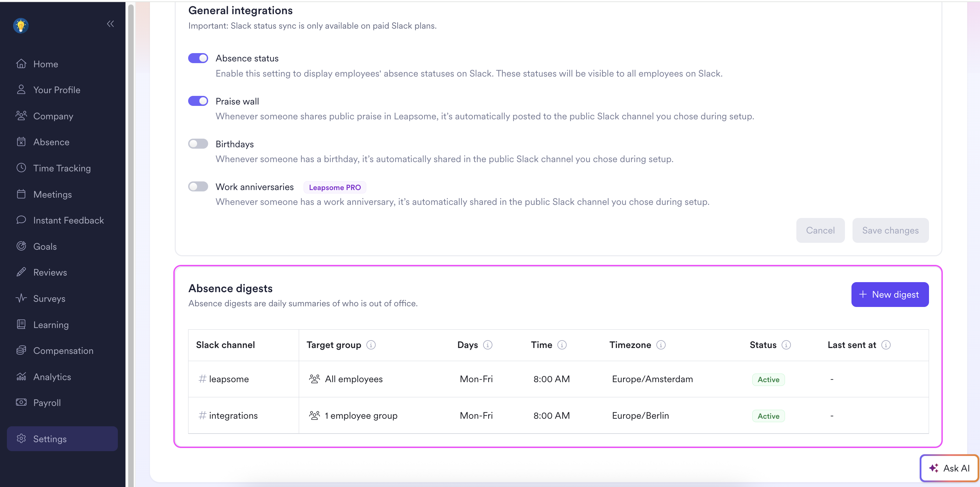Go to Instant Feedback in sidebar
The height and width of the screenshot is (487, 980).
pyautogui.click(x=68, y=220)
